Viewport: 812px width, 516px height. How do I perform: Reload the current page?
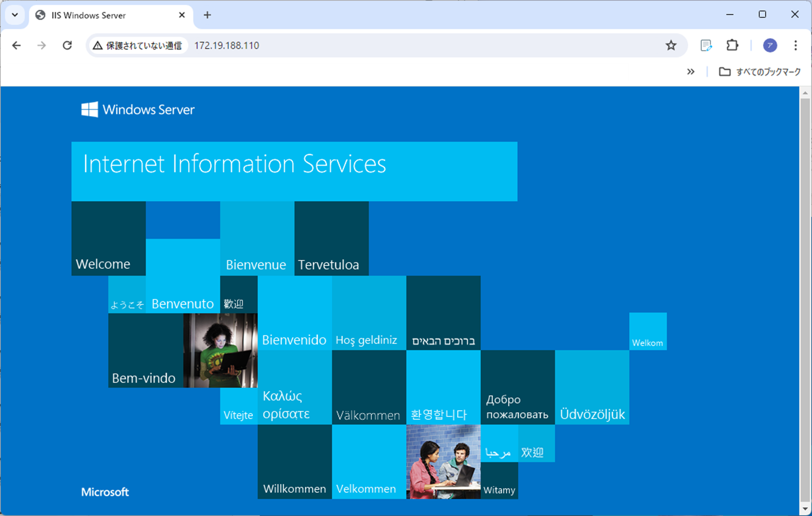click(x=67, y=45)
